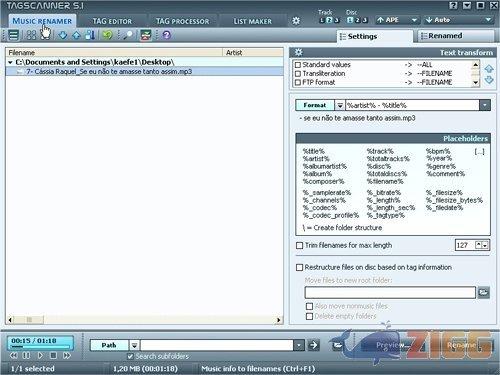
Task: Open the Renamed tab
Action: coord(453,36)
